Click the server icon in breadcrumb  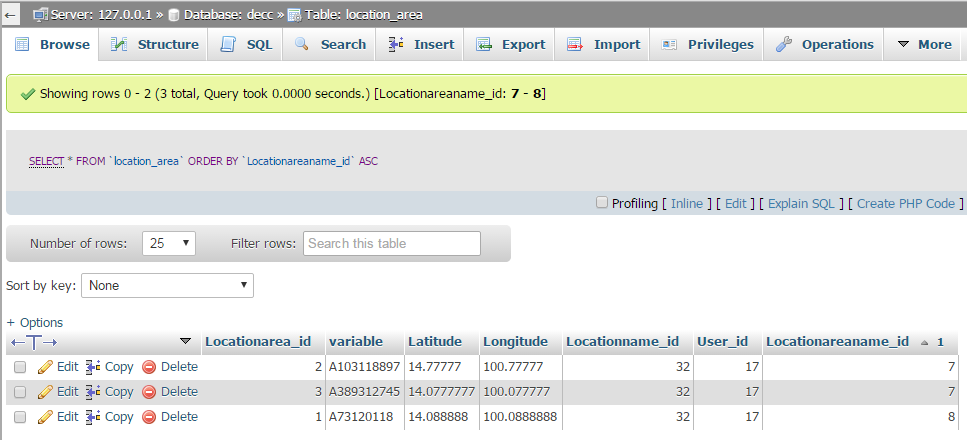[40, 15]
